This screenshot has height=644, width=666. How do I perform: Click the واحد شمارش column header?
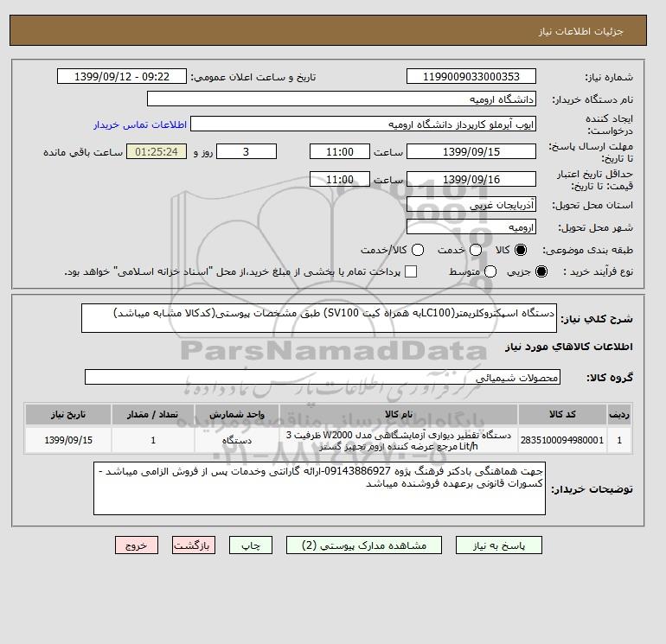[237, 414]
